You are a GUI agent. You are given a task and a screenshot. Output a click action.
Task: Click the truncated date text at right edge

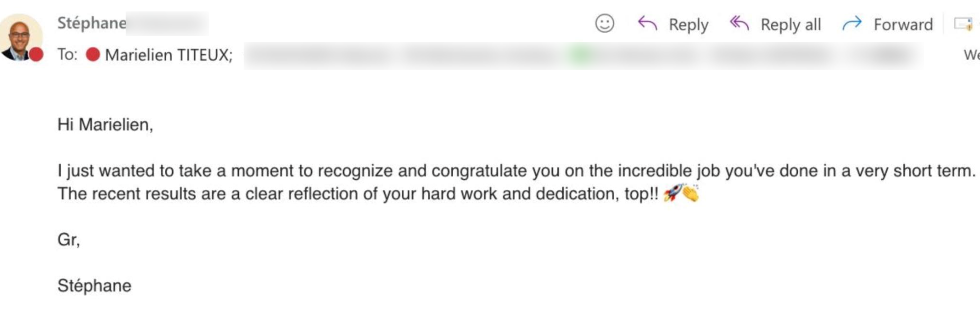(972, 55)
